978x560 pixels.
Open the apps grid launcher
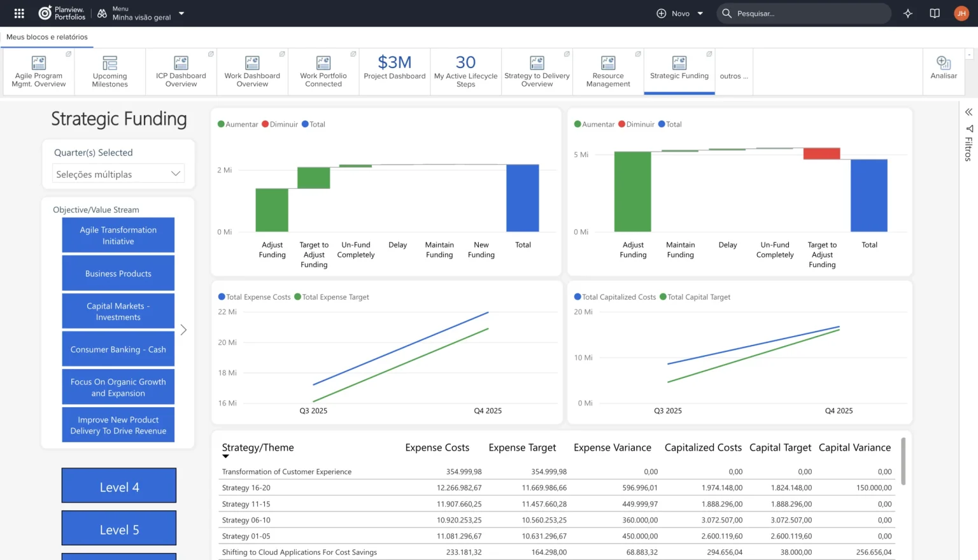point(19,13)
